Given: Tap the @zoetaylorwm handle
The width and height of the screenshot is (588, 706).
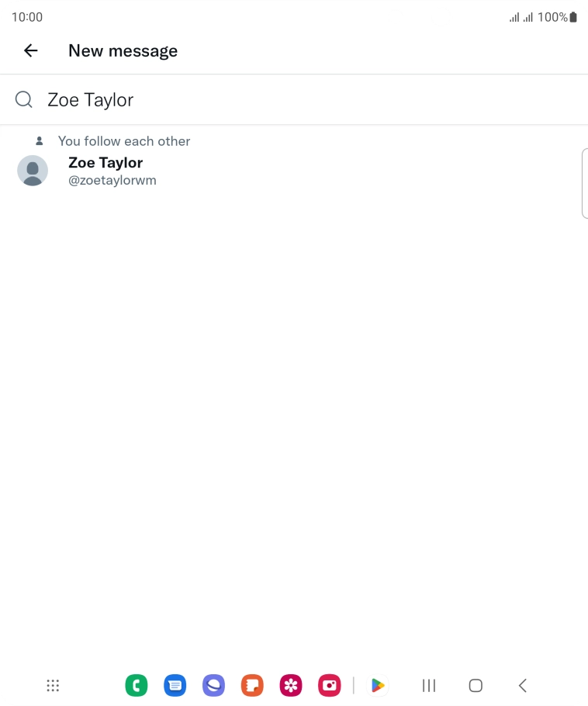Looking at the screenshot, I should 112,181.
